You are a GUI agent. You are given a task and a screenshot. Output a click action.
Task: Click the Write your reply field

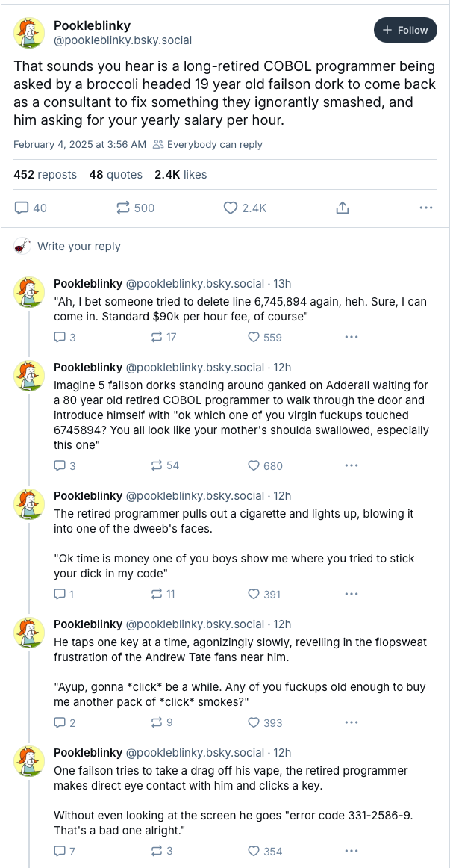click(x=79, y=246)
